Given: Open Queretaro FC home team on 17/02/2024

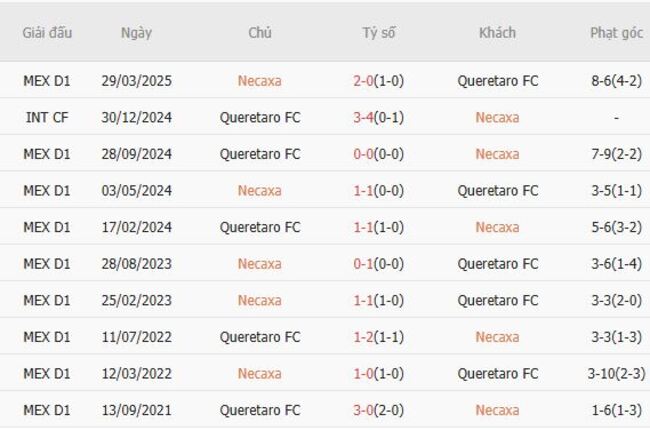Looking at the screenshot, I should tap(259, 227).
